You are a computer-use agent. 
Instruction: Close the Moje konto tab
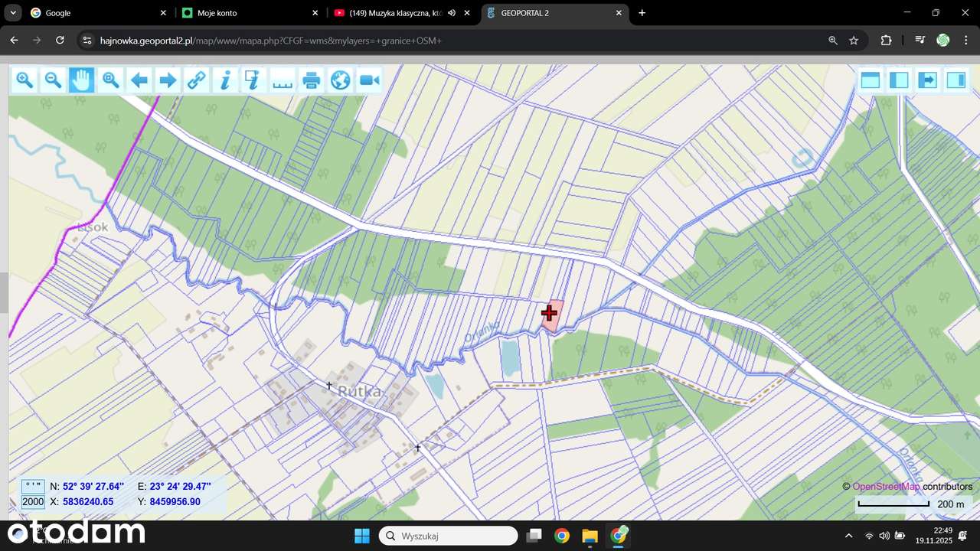point(315,13)
